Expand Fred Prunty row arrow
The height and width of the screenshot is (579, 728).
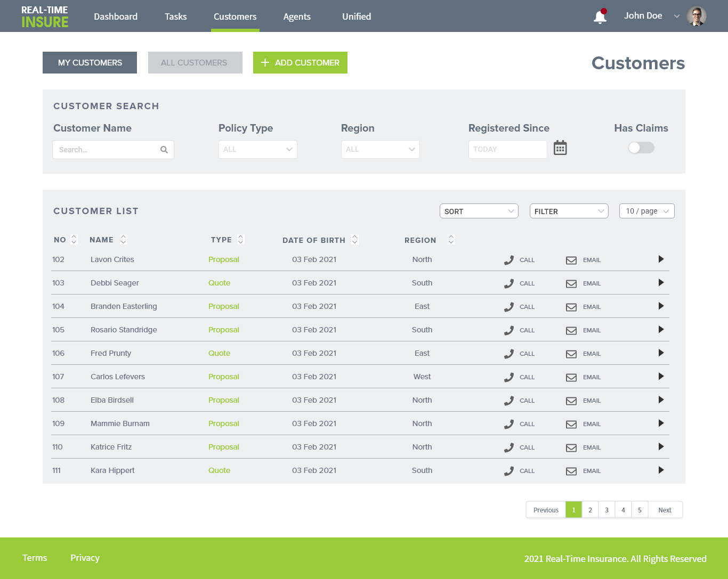coord(661,353)
